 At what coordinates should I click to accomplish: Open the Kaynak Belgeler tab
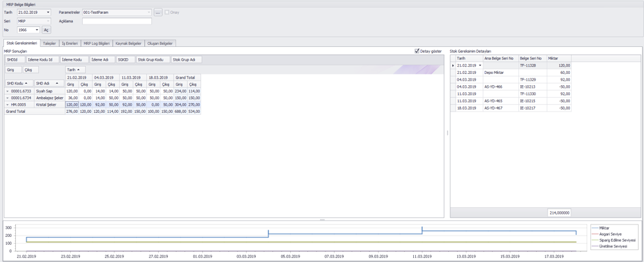point(129,43)
